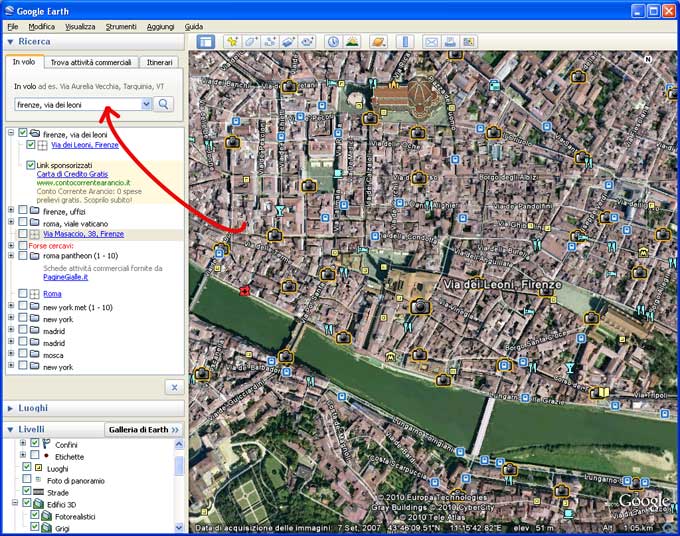Show historical imagery with clock icon
This screenshot has height=536, width=680.
coord(333,42)
